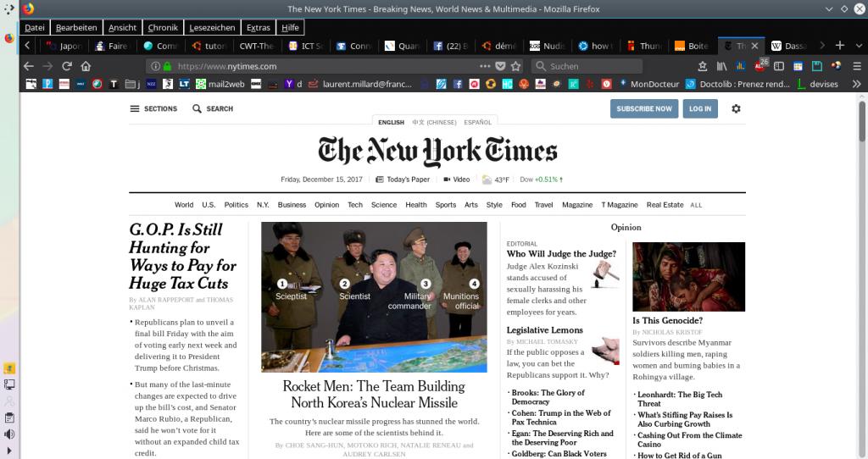
Task: Switch to the Facebook (22) tab
Action: point(451,46)
